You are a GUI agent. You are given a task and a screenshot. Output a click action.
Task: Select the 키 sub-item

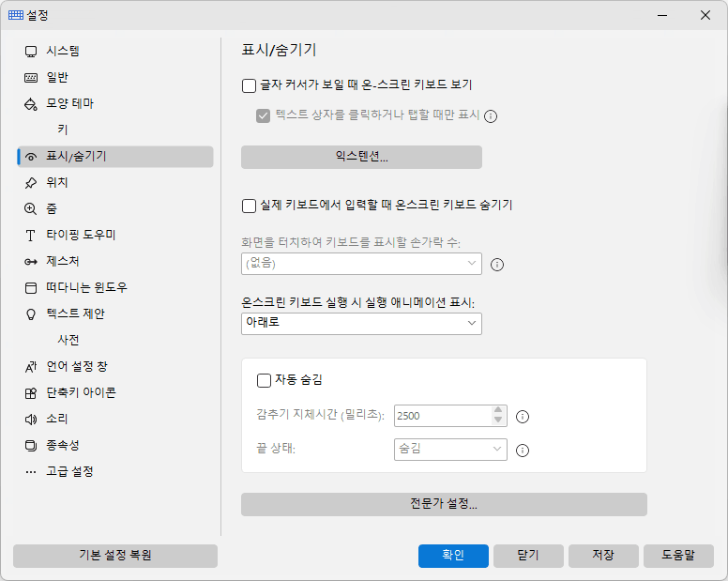(x=115, y=130)
